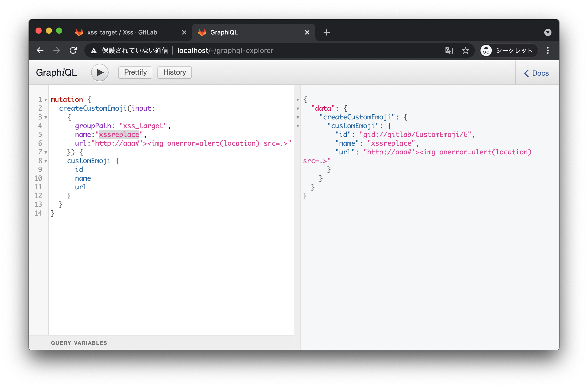This screenshot has width=588, height=388.
Task: Click createCustomEmoji in the query editor
Action: click(93, 108)
